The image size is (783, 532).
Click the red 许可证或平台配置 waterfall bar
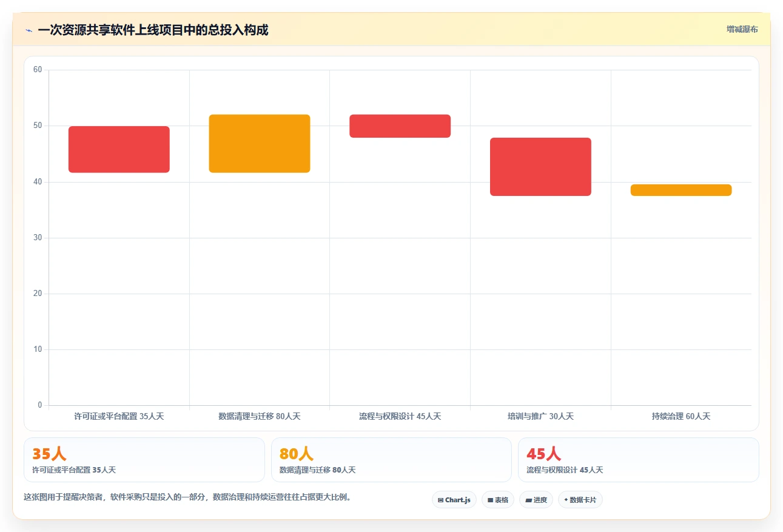pyautogui.click(x=119, y=149)
